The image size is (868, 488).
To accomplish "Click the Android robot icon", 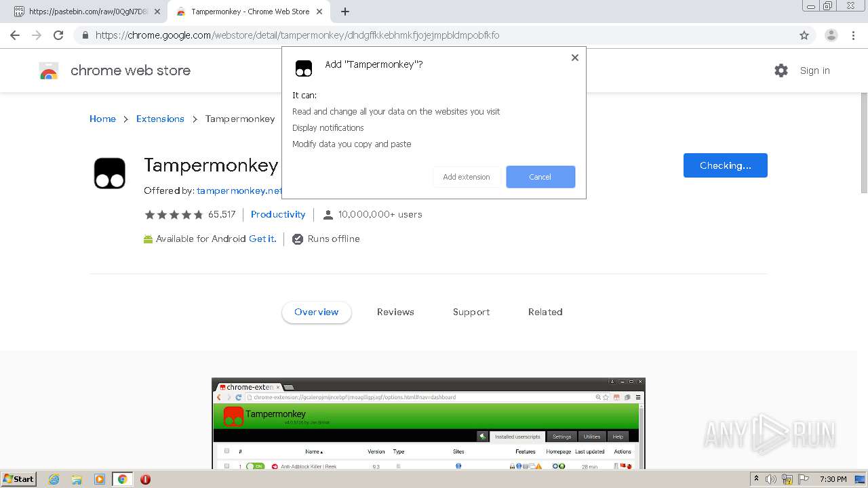I will [x=148, y=239].
